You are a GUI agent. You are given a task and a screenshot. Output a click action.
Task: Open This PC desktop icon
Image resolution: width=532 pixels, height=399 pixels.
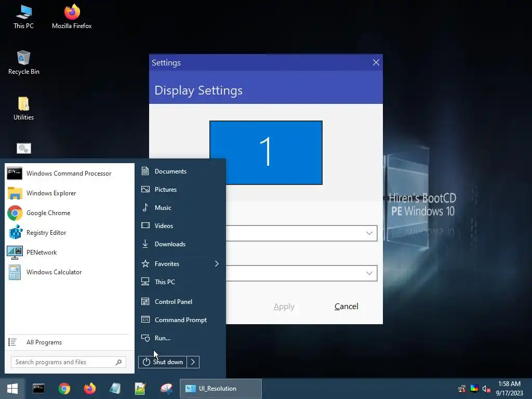coord(24,17)
